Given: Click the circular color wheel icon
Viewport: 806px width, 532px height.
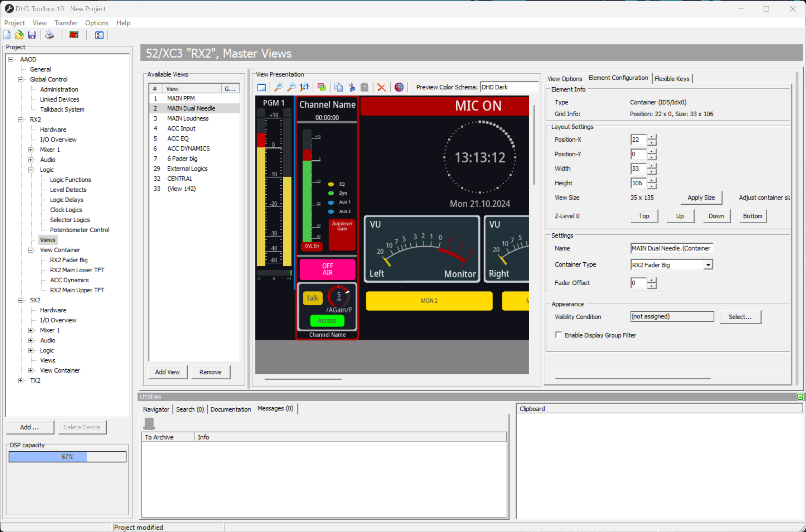Looking at the screenshot, I should point(399,87).
